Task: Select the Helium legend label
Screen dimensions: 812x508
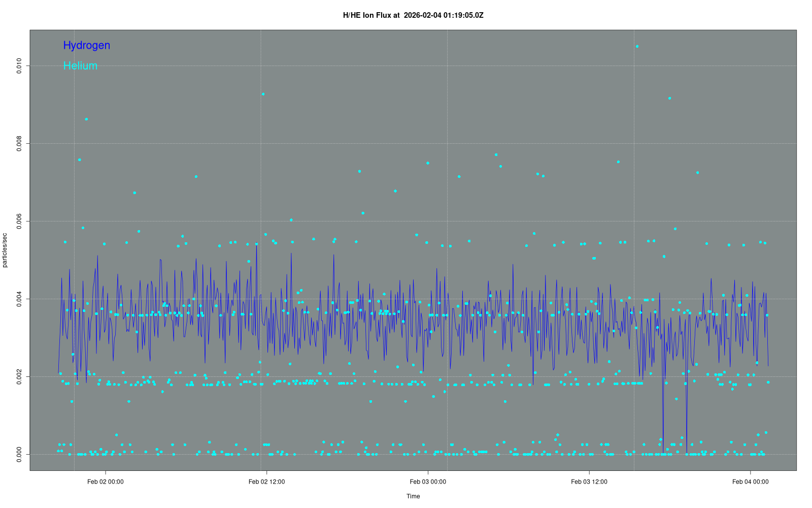Action: 80,66
